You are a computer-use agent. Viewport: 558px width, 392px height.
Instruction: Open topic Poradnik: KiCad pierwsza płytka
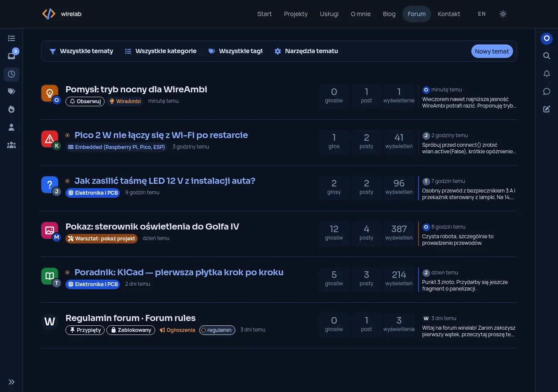(179, 272)
